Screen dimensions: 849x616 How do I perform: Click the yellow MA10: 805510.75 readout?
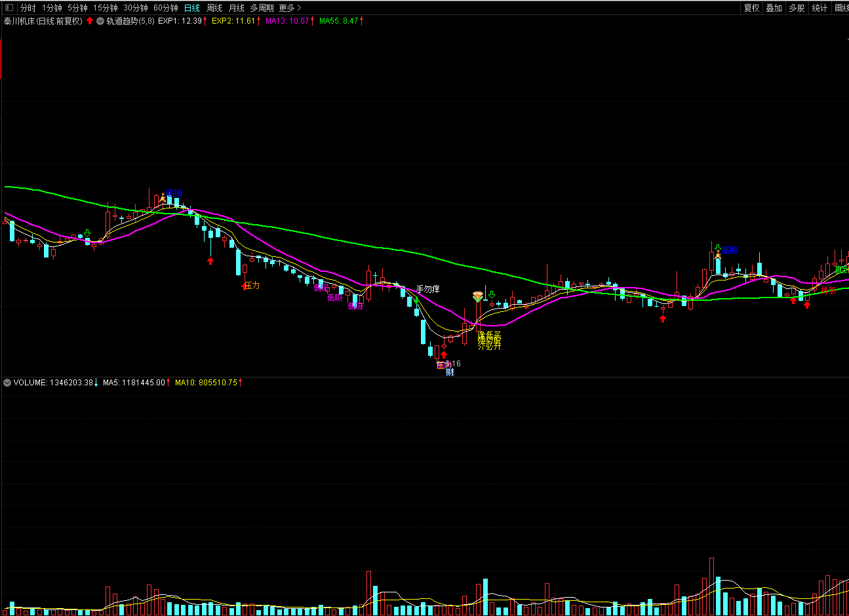click(x=206, y=383)
